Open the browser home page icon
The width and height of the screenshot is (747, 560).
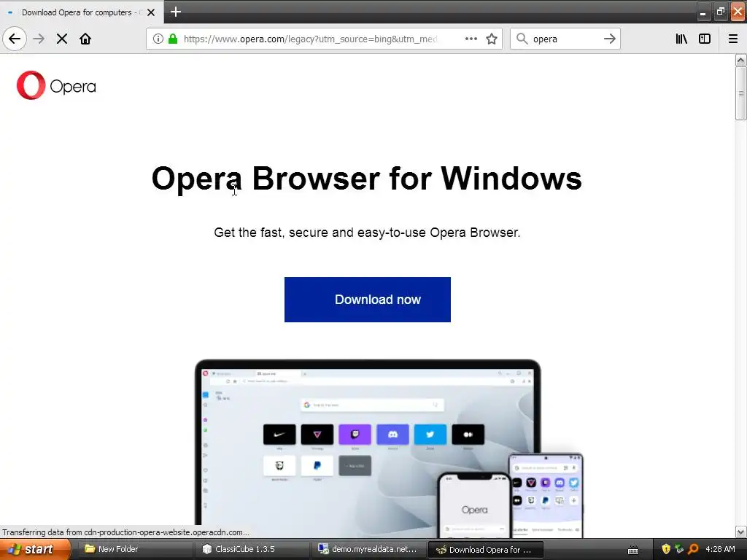pos(85,39)
